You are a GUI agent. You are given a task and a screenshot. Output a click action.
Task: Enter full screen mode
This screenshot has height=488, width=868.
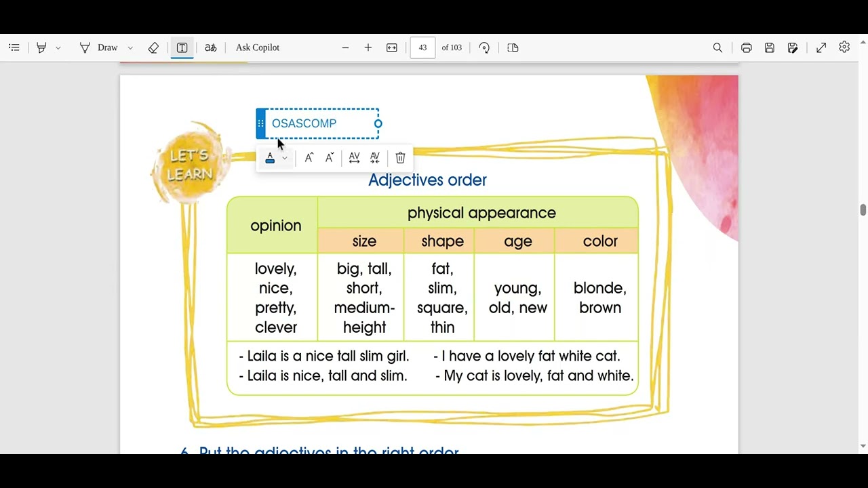(821, 47)
